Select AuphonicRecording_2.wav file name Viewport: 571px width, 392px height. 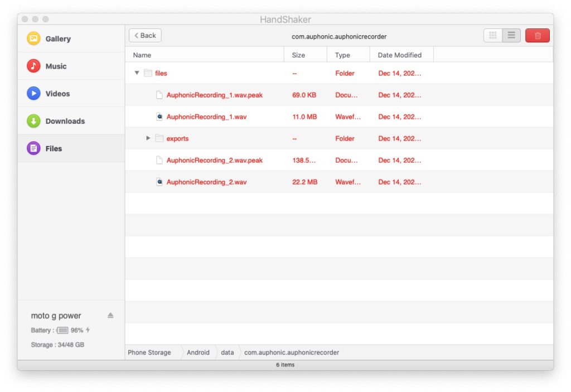(206, 182)
